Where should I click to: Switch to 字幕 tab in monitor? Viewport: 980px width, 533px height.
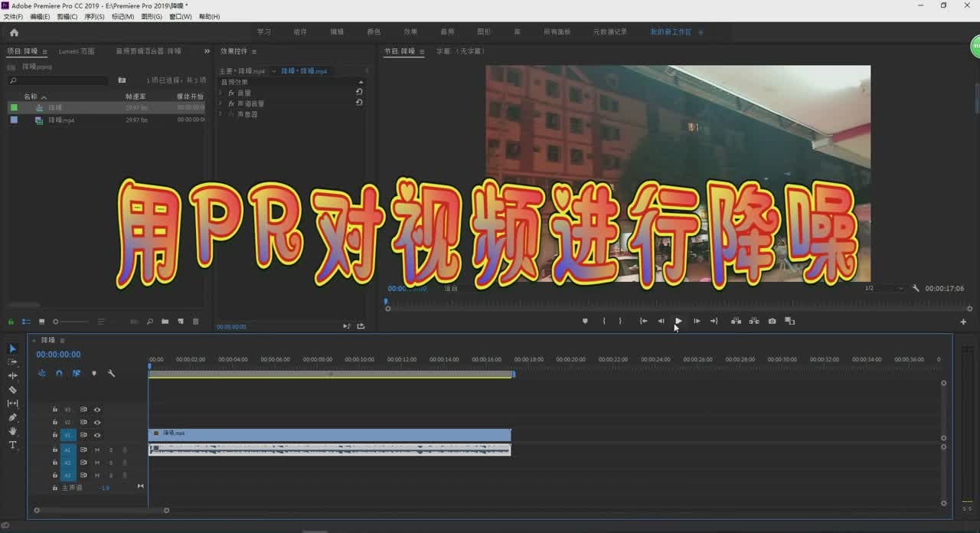(460, 51)
